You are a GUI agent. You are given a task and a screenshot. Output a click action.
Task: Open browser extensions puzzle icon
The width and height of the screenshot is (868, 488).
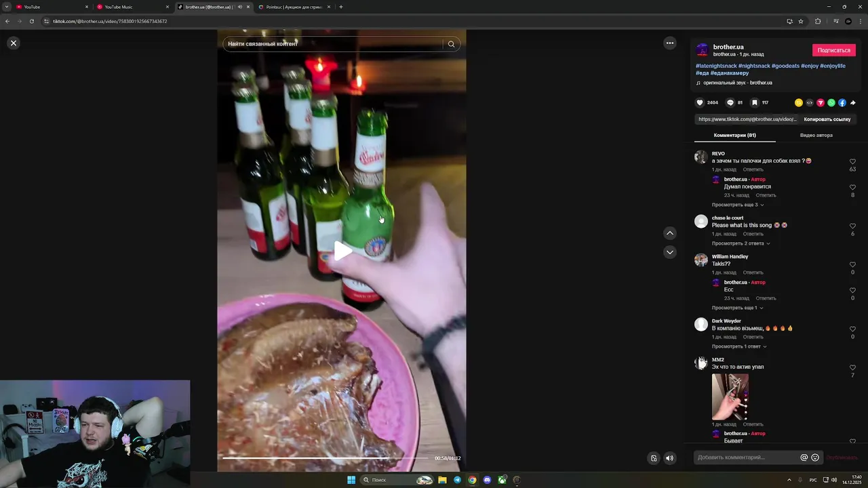(x=818, y=21)
